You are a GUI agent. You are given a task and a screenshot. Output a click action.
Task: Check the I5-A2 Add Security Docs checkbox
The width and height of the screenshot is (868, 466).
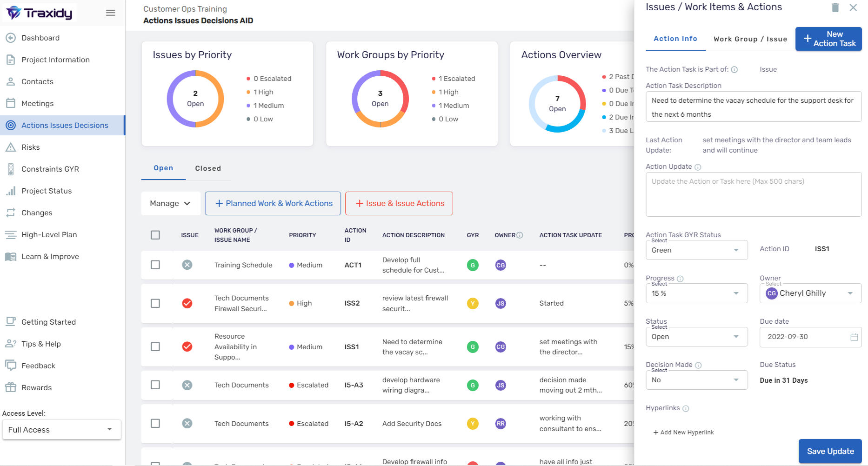155,423
